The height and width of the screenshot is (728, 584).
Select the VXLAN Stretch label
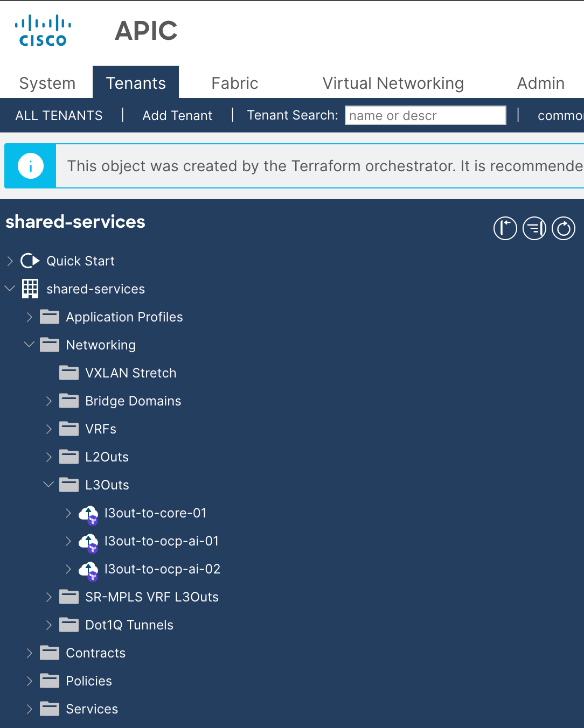tap(131, 373)
